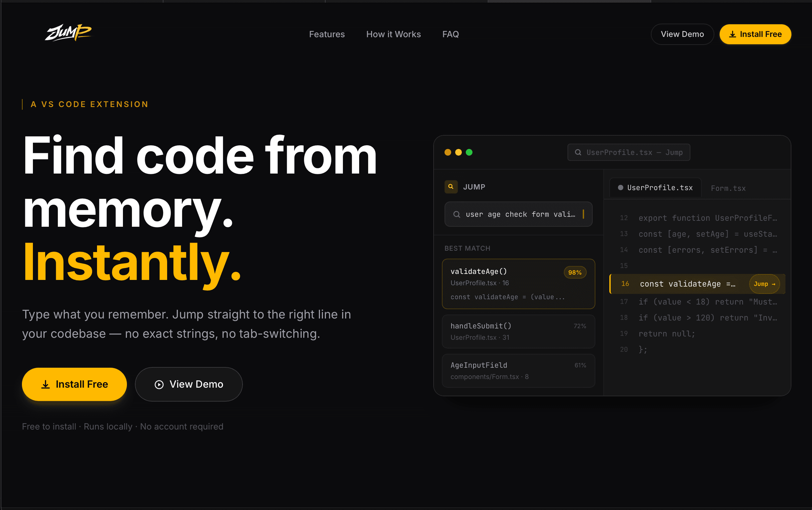Click the 'user age check form vali…' search field
812x510 pixels.
click(518, 214)
